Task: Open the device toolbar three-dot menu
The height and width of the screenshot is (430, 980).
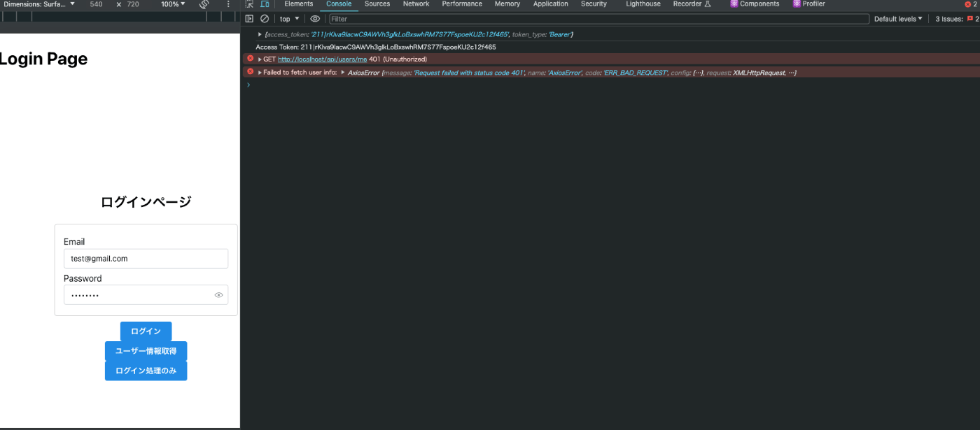Action: (x=228, y=4)
